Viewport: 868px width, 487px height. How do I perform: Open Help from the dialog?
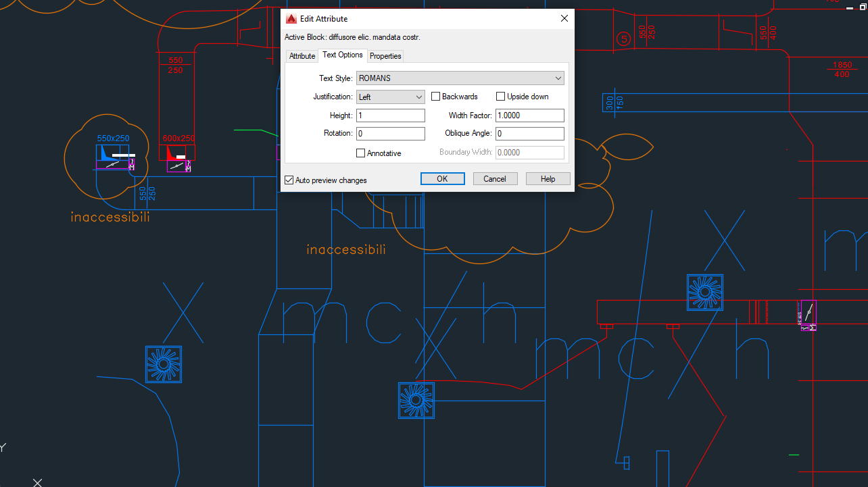click(x=548, y=178)
